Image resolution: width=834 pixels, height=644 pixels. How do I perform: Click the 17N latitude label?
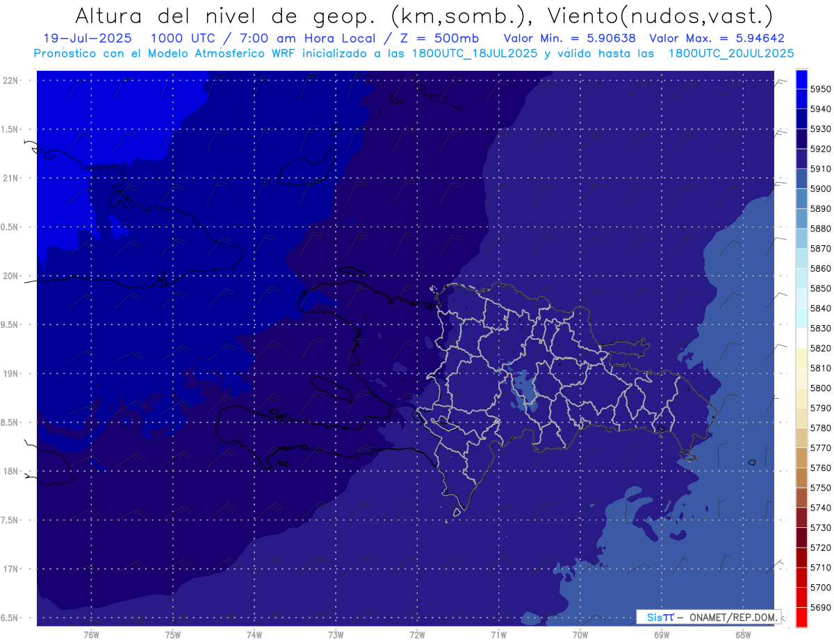click(10, 570)
